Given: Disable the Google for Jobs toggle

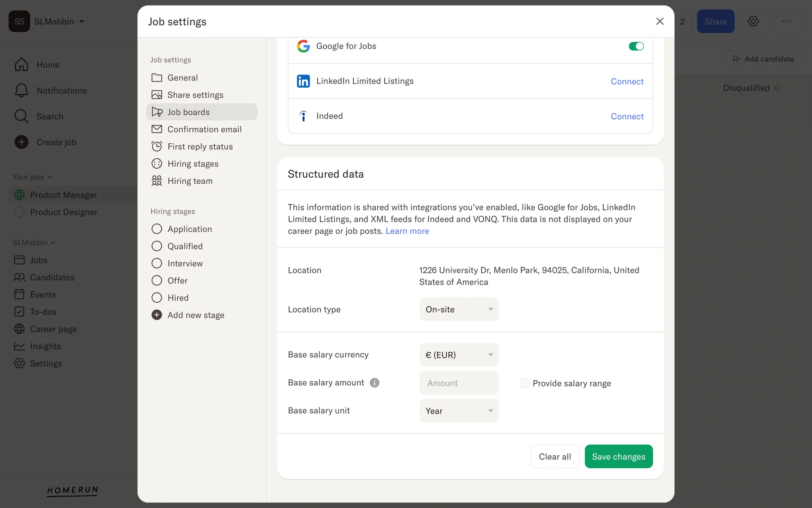Looking at the screenshot, I should pos(636,46).
